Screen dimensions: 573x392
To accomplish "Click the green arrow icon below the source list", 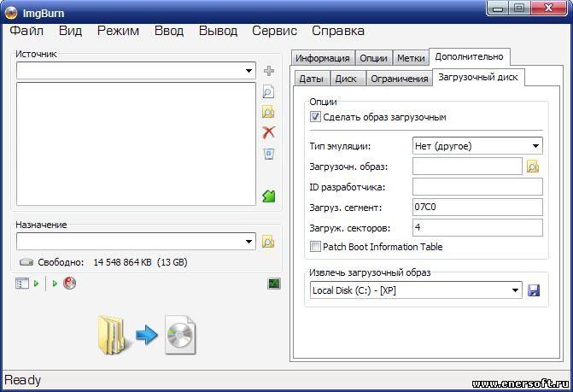I will tap(269, 196).
